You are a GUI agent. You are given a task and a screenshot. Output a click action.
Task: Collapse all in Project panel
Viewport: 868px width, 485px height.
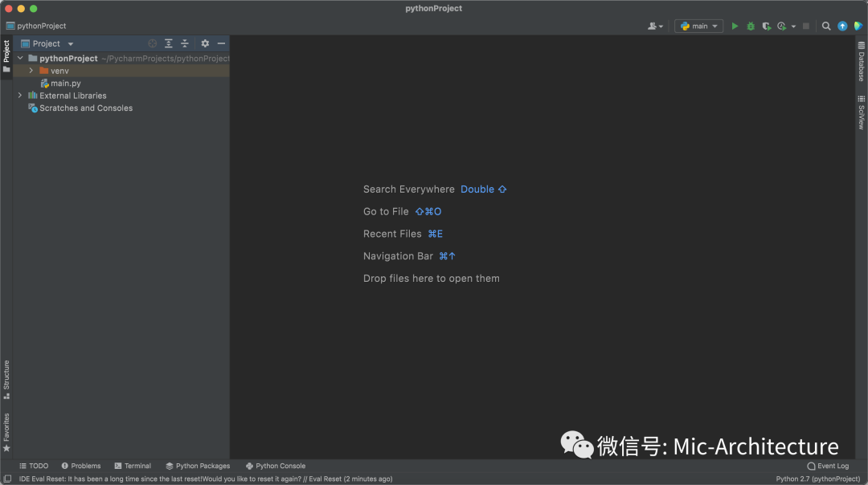[x=184, y=43]
